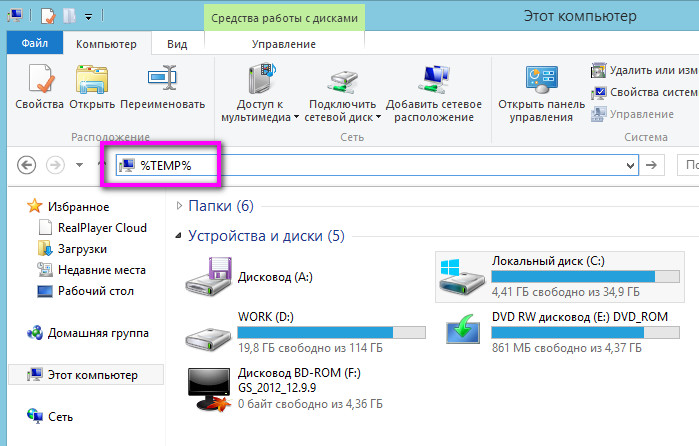The height and width of the screenshot is (446, 699).
Task: Select Домашняя группа in navigation pane
Action: tap(98, 333)
